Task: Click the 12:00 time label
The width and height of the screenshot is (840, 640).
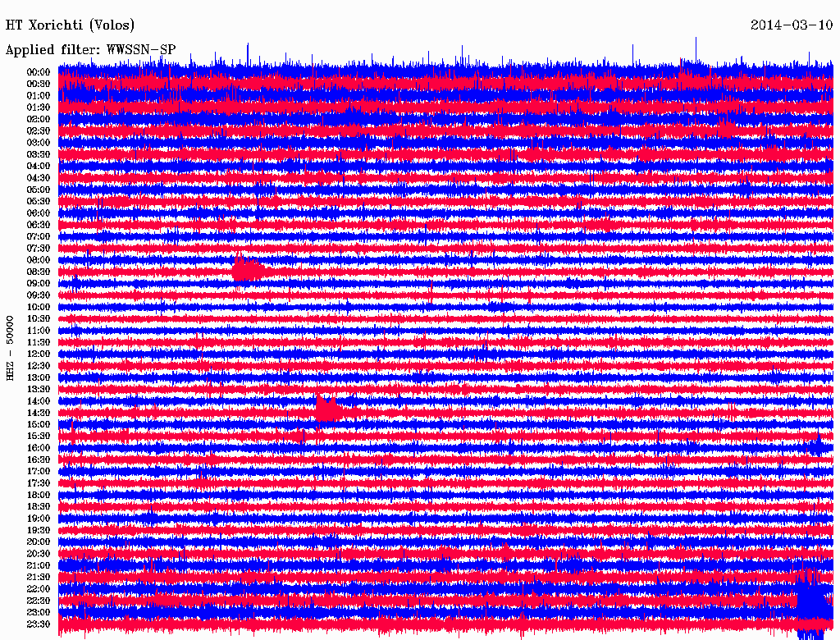Action: tap(39, 354)
